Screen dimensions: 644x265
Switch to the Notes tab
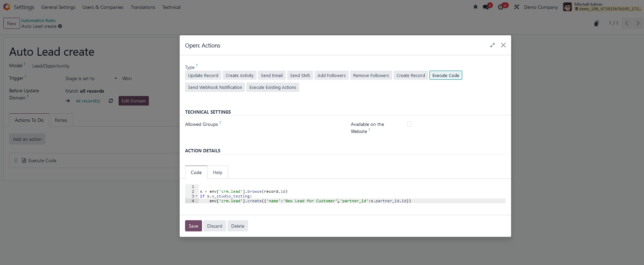click(x=61, y=120)
